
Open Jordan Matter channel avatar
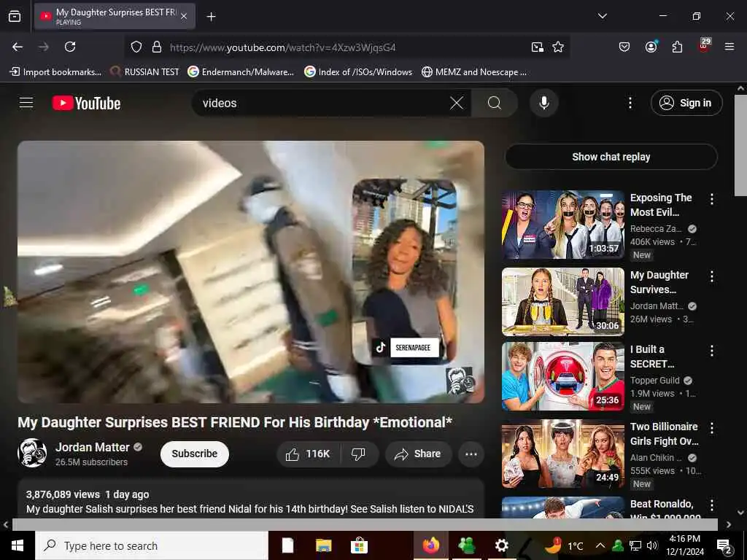32,453
